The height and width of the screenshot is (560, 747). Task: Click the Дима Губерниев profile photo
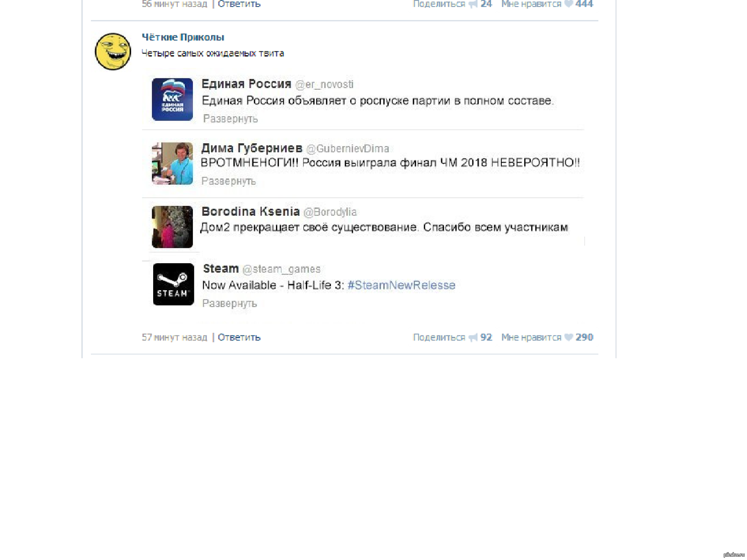point(172,163)
